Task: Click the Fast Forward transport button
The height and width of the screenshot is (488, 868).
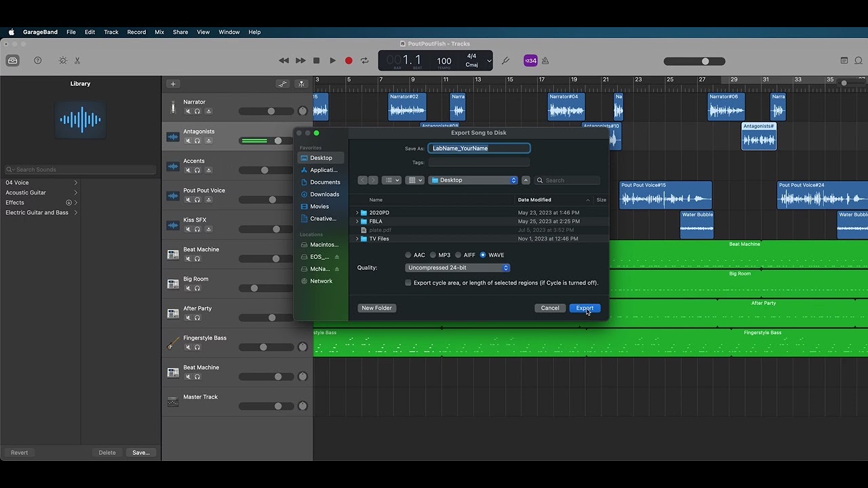Action: pos(300,60)
